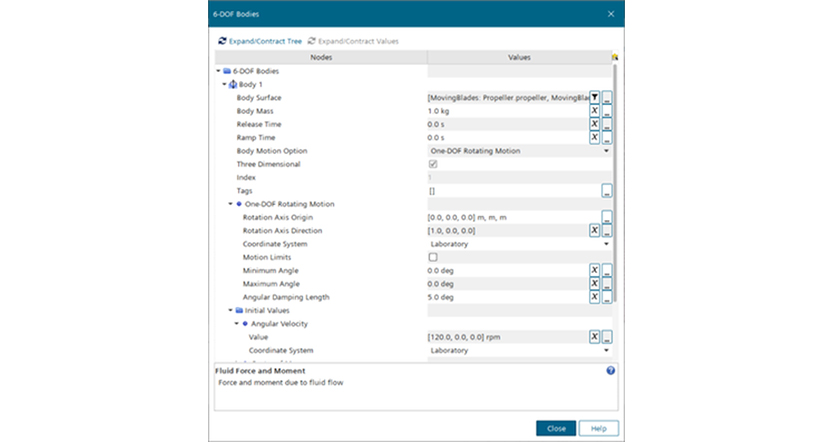
Task: Collapse the Initial Values folder node
Action: (231, 310)
